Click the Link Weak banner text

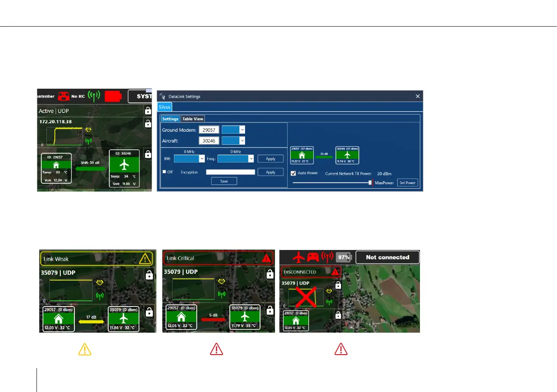click(56, 259)
